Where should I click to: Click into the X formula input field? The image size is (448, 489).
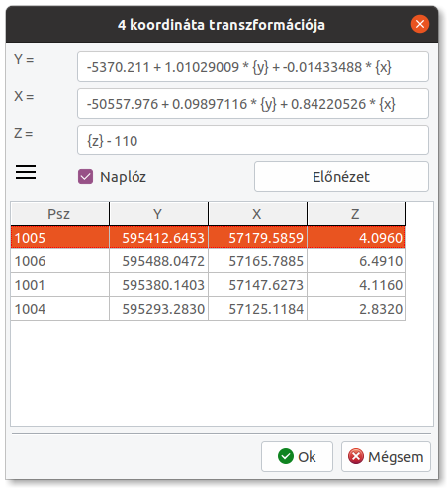[x=253, y=104]
